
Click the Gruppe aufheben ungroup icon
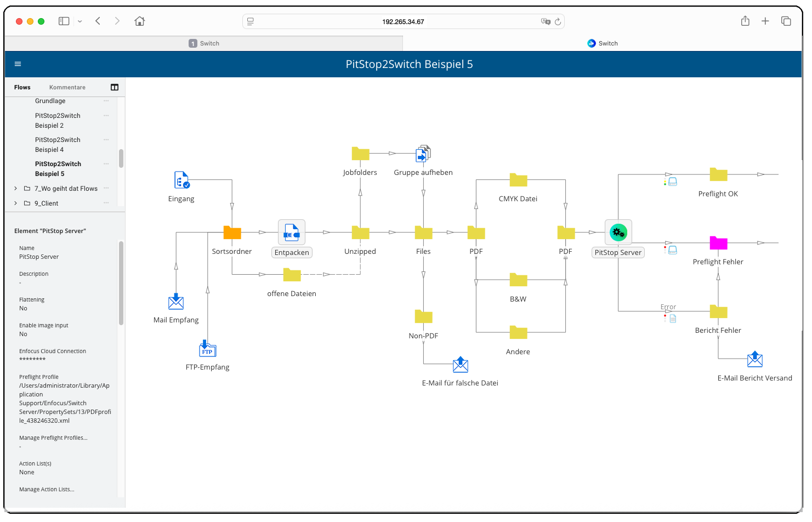pyautogui.click(x=423, y=153)
